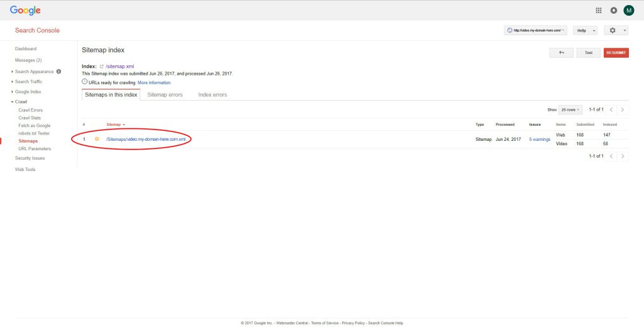Click the orange warning icon in row 1
This screenshot has height=327, width=644.
pos(97,139)
